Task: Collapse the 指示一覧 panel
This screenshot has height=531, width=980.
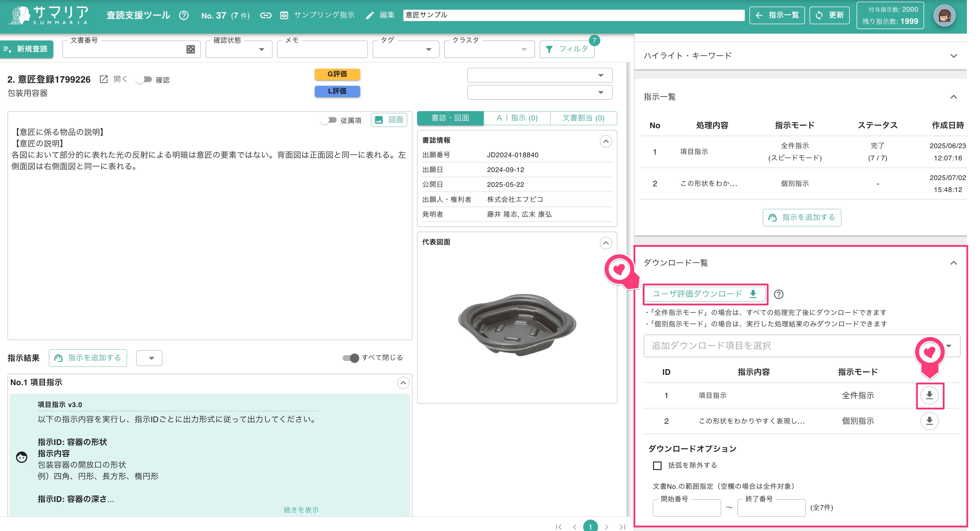Action: click(953, 97)
